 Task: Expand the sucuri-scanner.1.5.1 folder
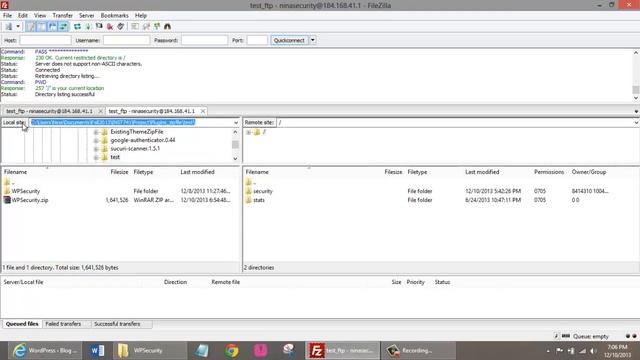tap(96, 149)
